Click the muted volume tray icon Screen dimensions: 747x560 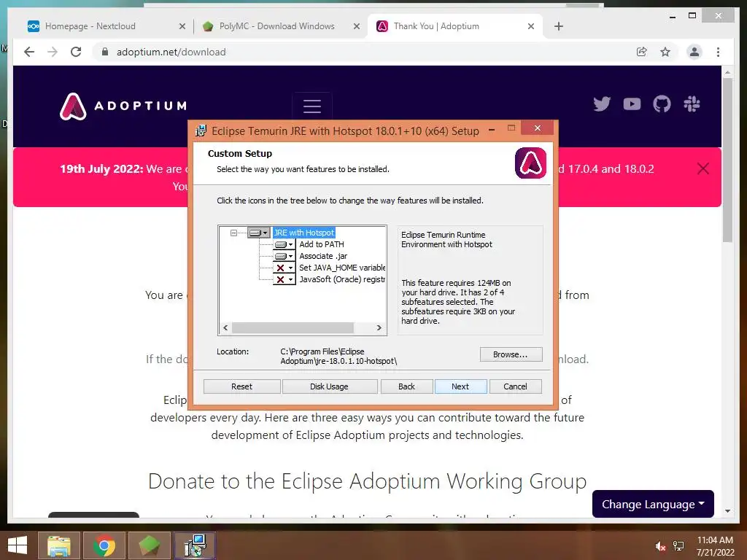659,546
